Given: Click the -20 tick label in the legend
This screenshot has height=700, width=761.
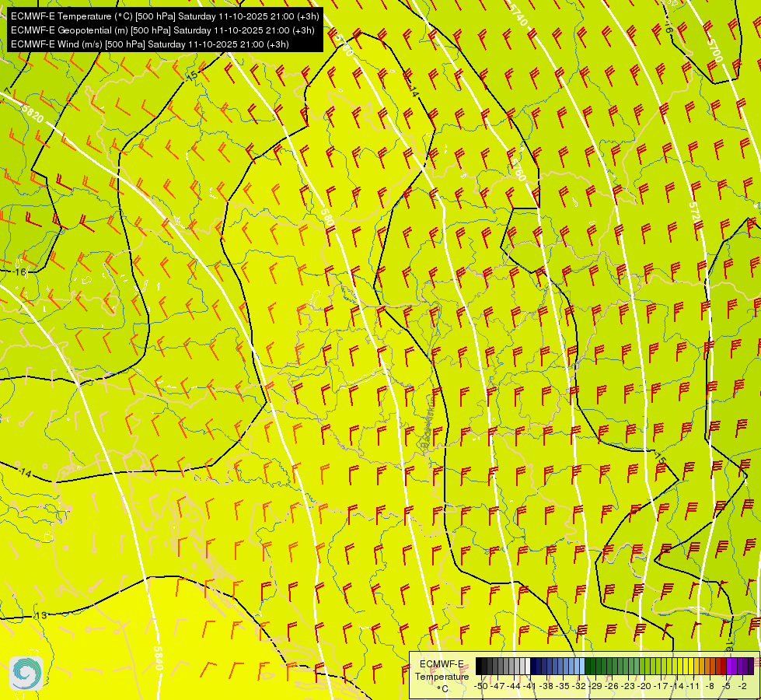Looking at the screenshot, I should 644,686.
